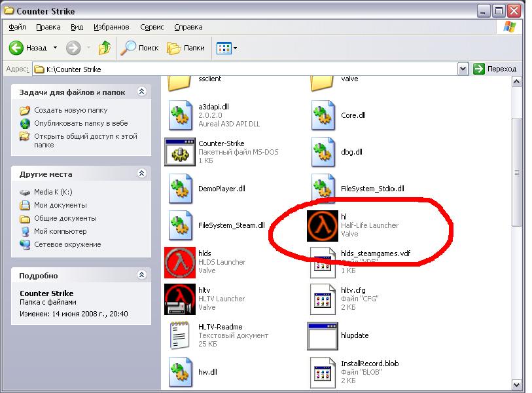The height and width of the screenshot is (393, 532).
Task: Click the InstallRecord.blob file name
Action: pos(370,364)
